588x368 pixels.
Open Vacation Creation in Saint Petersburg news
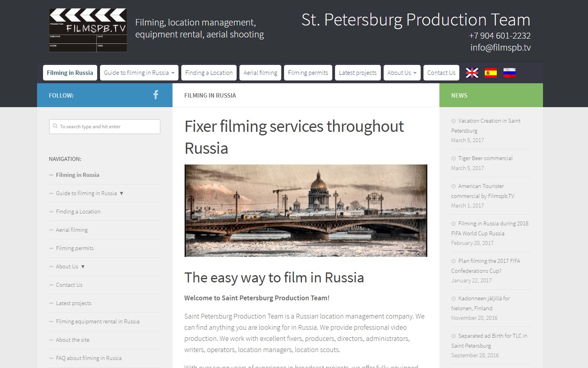pos(486,125)
